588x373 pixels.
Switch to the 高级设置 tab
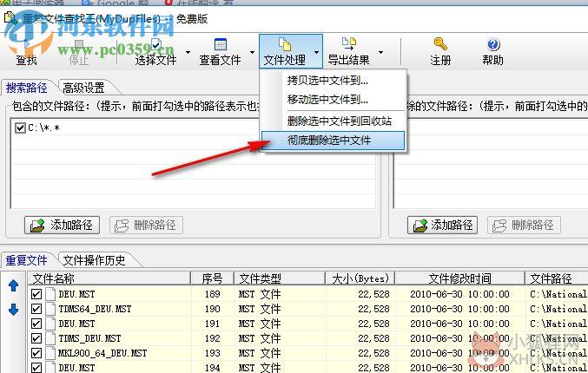coord(83,88)
